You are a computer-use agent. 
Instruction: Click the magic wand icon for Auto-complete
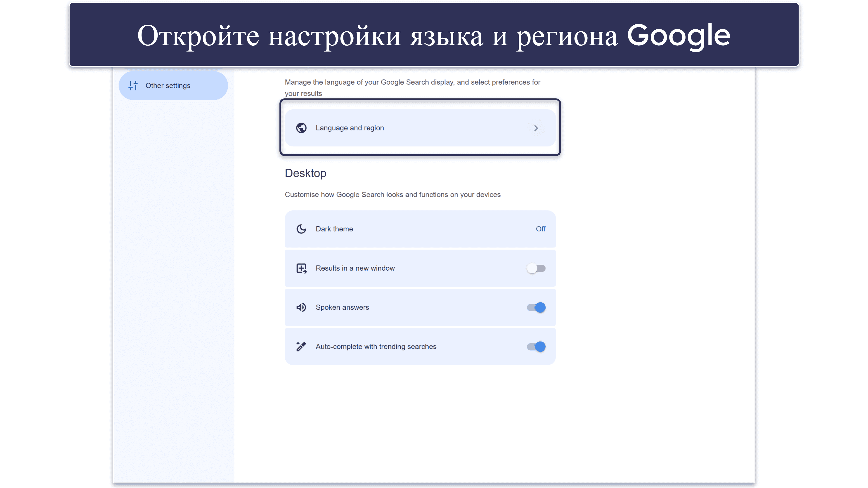point(301,347)
